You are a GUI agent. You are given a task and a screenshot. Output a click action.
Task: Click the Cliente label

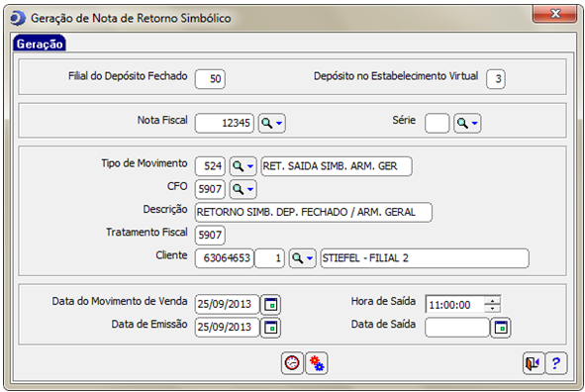(171, 255)
